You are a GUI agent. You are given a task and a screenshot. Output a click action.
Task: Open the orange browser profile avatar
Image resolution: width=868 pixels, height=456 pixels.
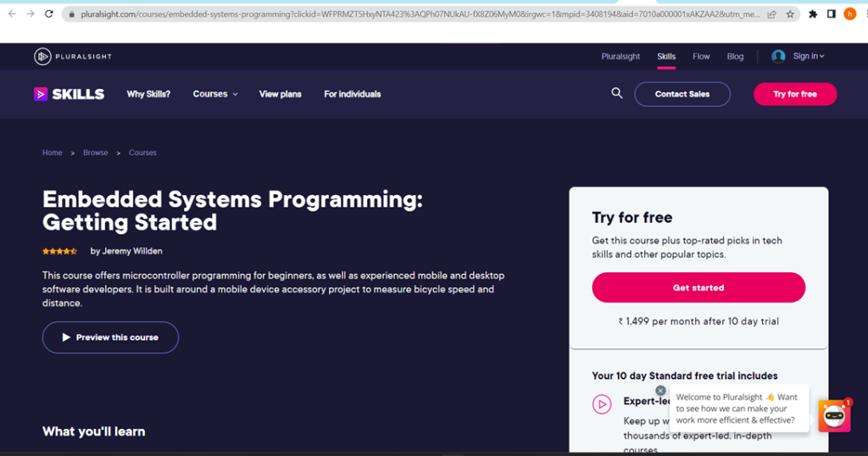tap(849, 14)
